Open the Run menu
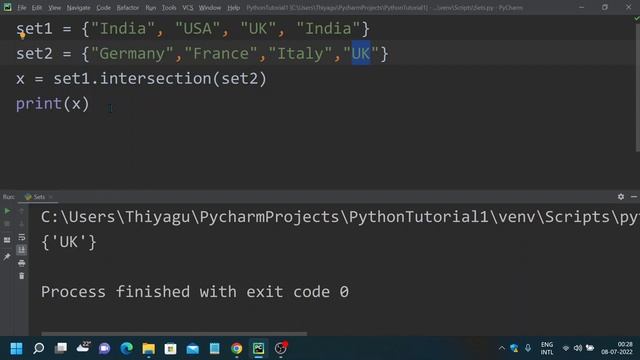Image resolution: width=640 pixels, height=360 pixels. coord(150,8)
